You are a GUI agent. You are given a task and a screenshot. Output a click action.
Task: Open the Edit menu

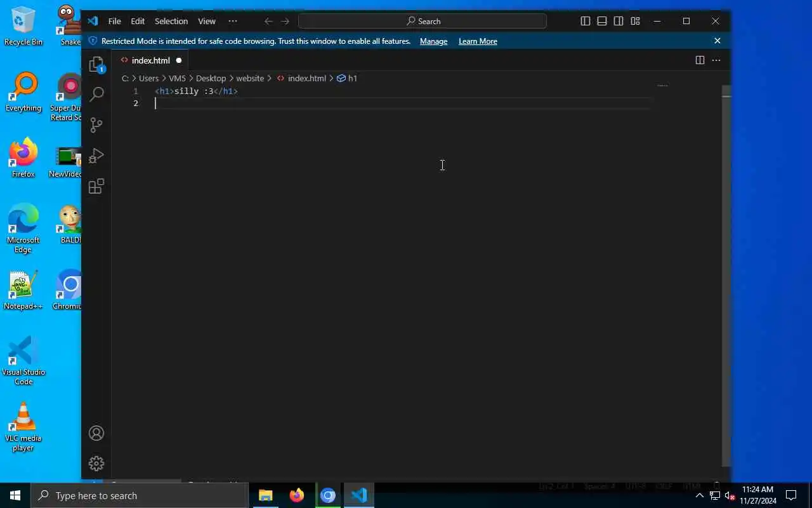point(138,21)
